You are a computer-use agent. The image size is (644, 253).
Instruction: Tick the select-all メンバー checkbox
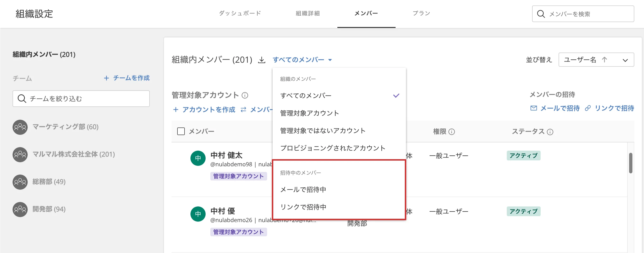click(181, 131)
